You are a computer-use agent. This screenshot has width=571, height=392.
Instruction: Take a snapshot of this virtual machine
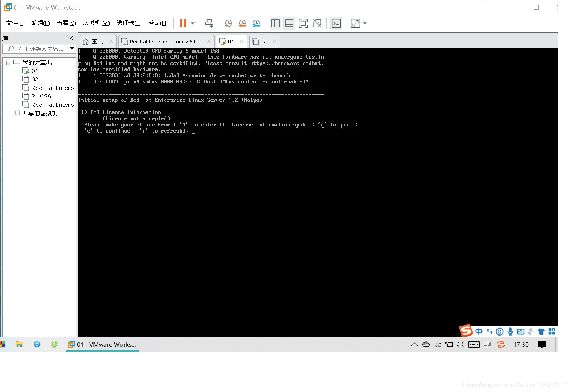pyautogui.click(x=228, y=23)
